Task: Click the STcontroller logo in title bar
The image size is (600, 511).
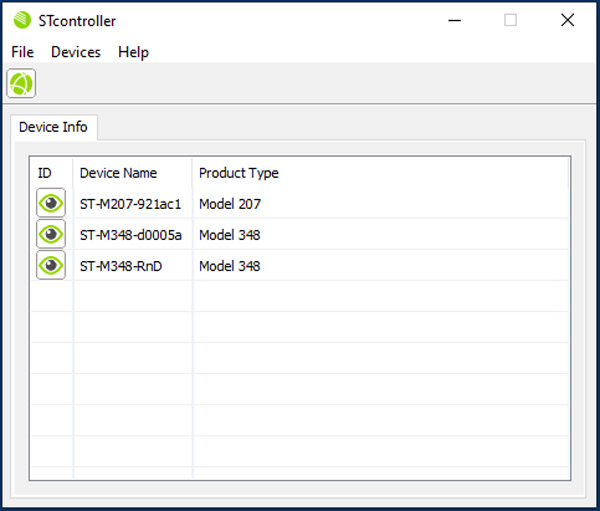Action: [x=22, y=21]
